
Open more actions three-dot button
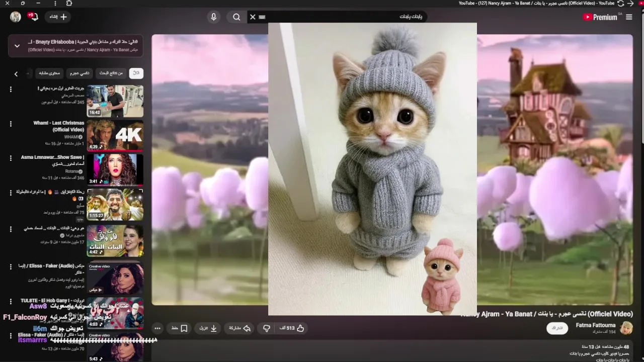(157, 328)
